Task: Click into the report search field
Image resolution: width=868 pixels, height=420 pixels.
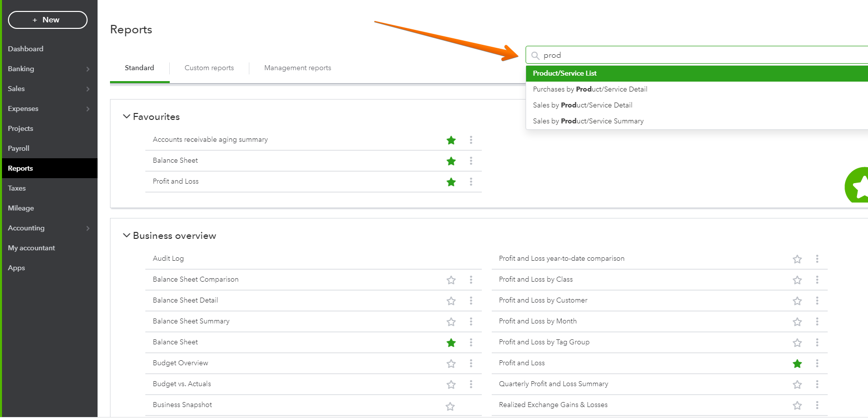Action: 697,55
